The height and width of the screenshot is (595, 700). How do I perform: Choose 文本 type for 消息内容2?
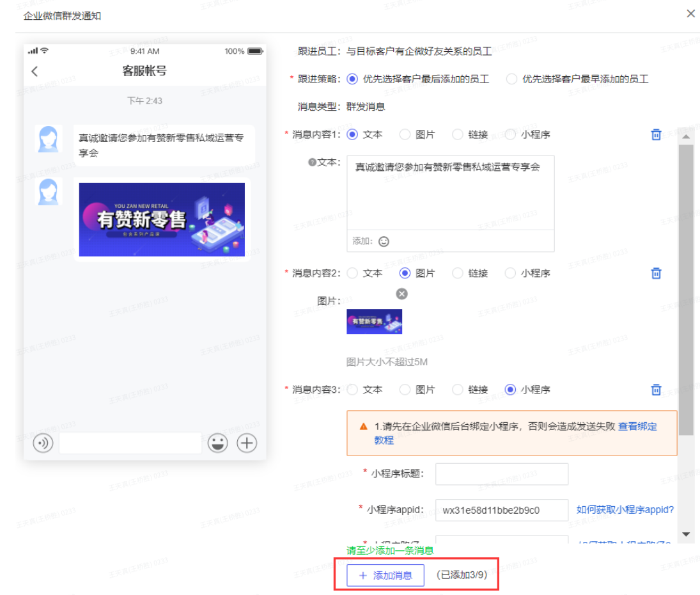352,273
